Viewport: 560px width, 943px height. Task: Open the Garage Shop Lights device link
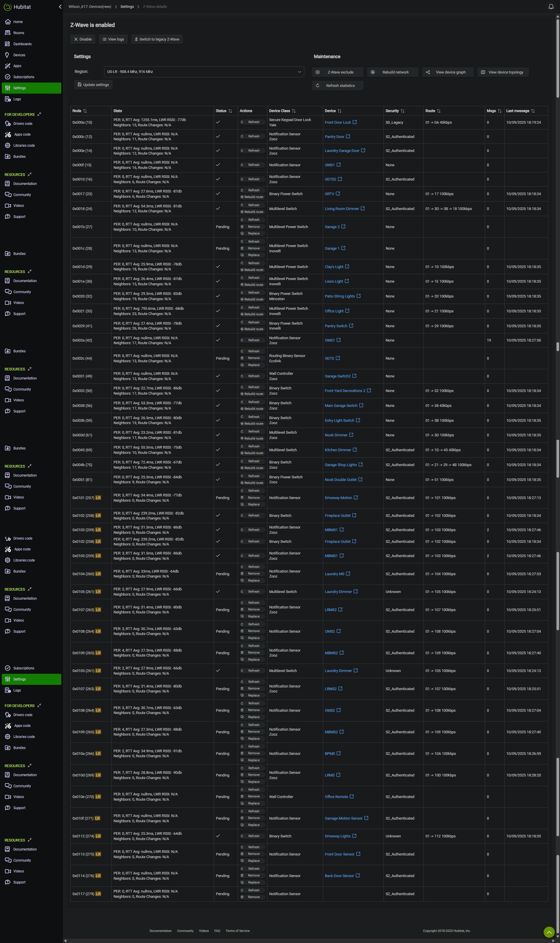click(340, 465)
